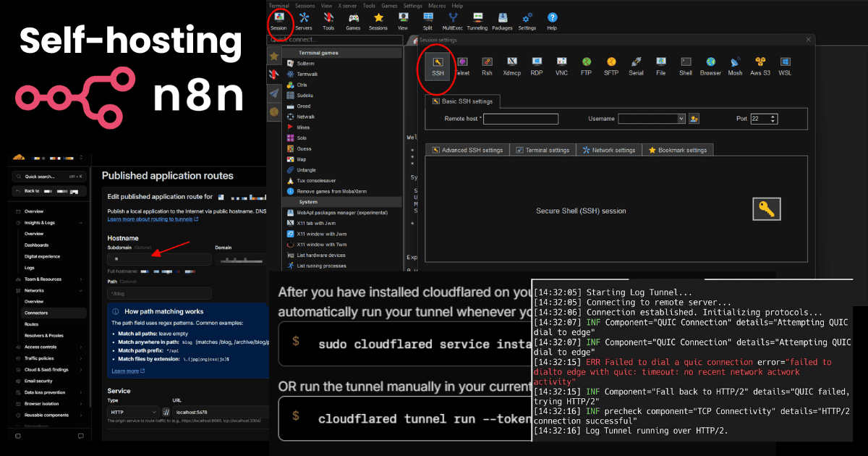Click the Path /blog input field
Screen dimensions: 868x456
(159, 293)
